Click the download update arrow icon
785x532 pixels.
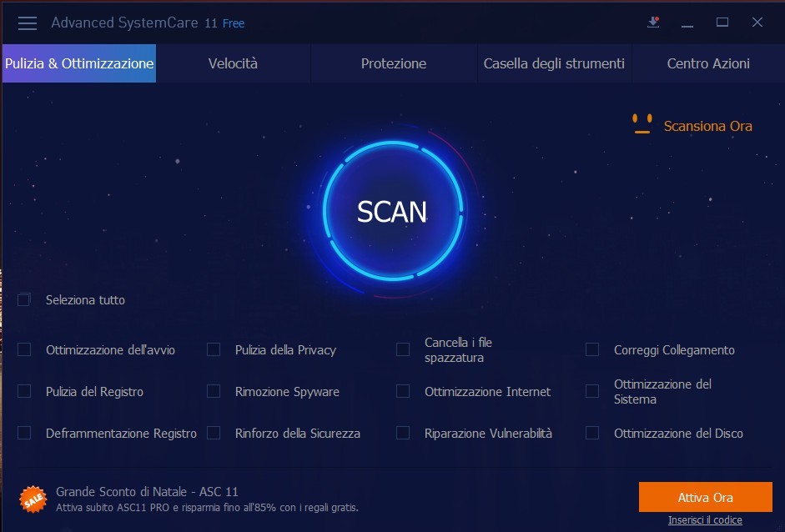coord(653,23)
